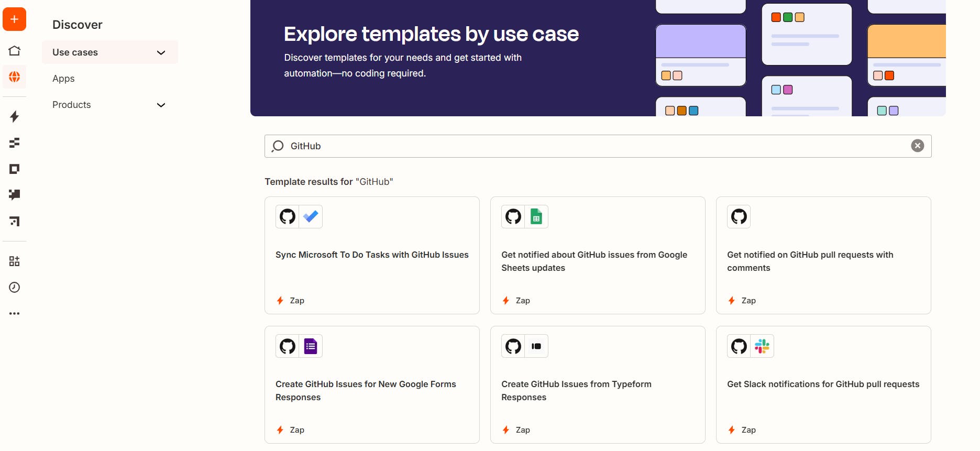This screenshot has height=451, width=980.
Task: Click GitHub icon on Google Sheets card
Action: coord(513,216)
